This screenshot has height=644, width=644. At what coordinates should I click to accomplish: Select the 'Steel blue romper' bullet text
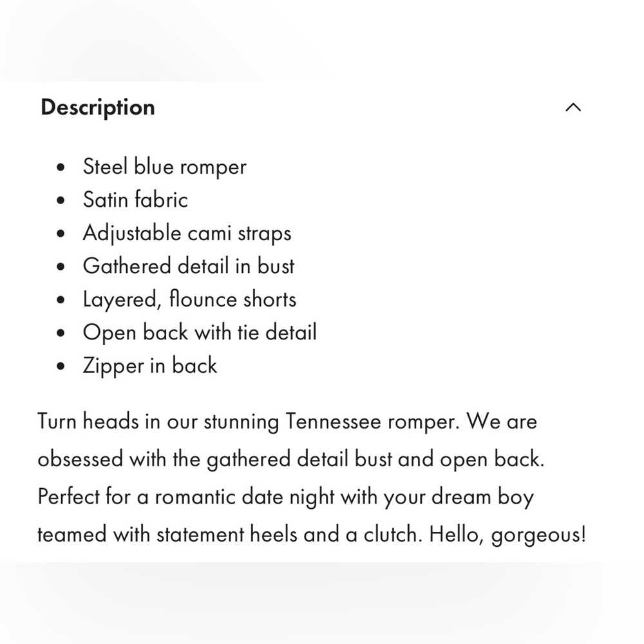pyautogui.click(x=165, y=167)
